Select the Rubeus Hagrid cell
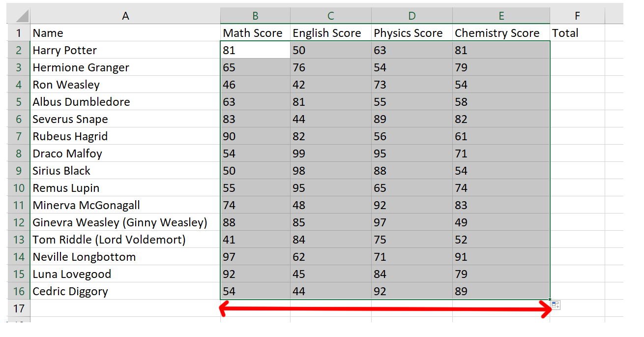This screenshot has height=337, width=644. tap(125, 136)
